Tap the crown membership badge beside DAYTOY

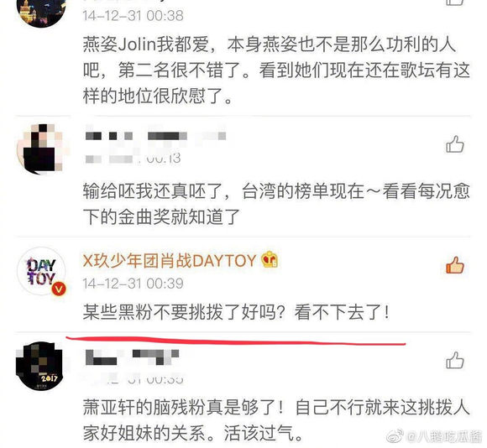pos(270,259)
